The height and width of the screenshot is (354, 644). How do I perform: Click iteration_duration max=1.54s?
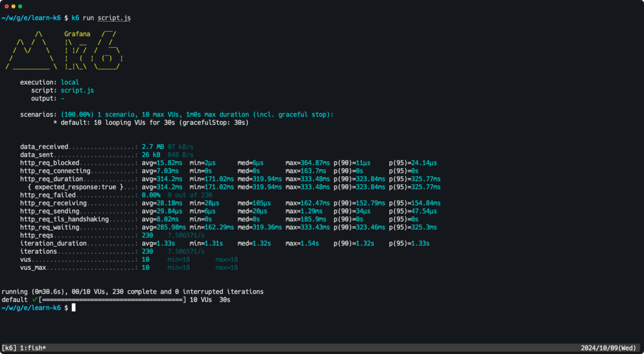(x=302, y=243)
